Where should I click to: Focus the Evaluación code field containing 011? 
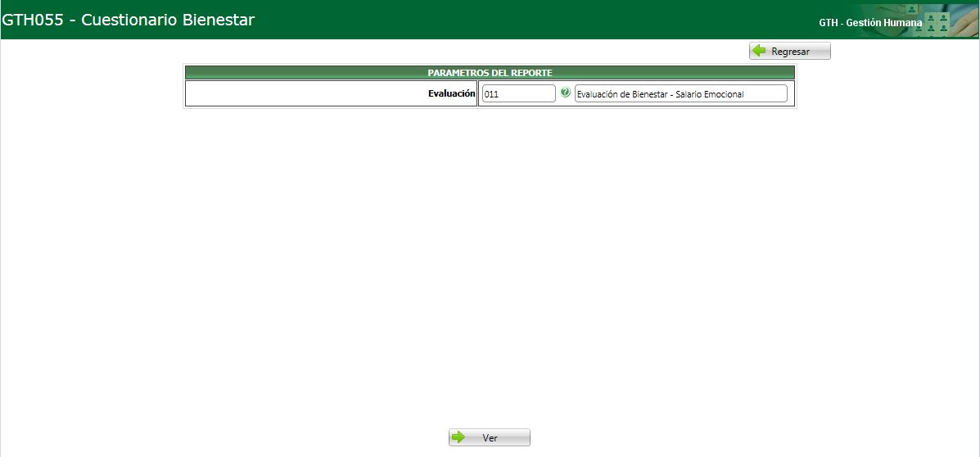coord(519,94)
